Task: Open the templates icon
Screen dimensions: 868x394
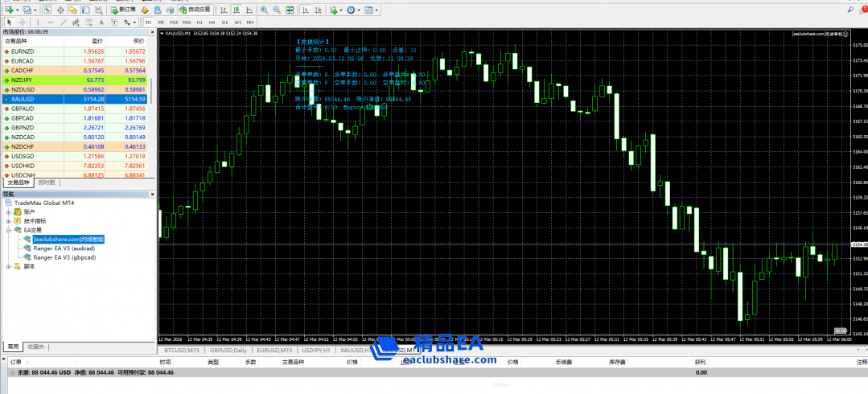Action: [x=368, y=10]
